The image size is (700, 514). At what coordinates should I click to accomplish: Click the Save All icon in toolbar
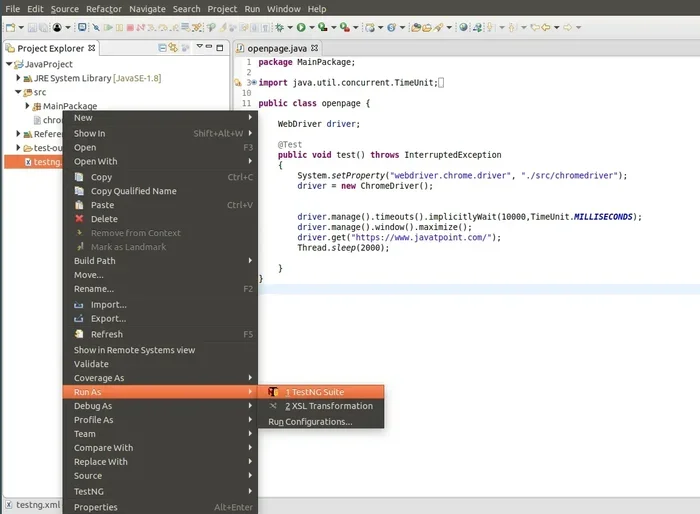point(43,28)
